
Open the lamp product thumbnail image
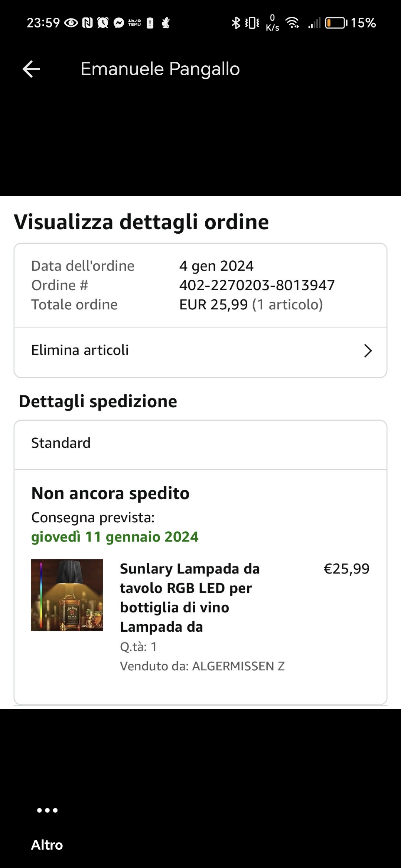coord(67,595)
